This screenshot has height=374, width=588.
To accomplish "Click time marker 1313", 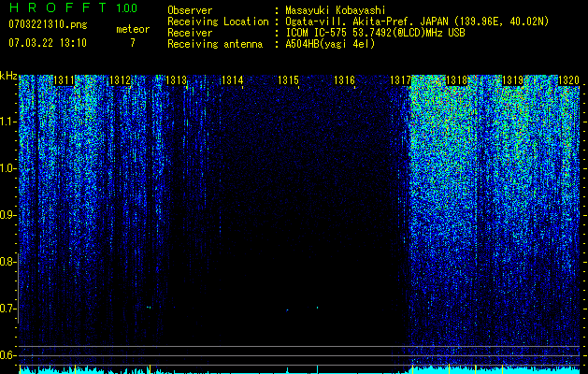I will pos(177,80).
